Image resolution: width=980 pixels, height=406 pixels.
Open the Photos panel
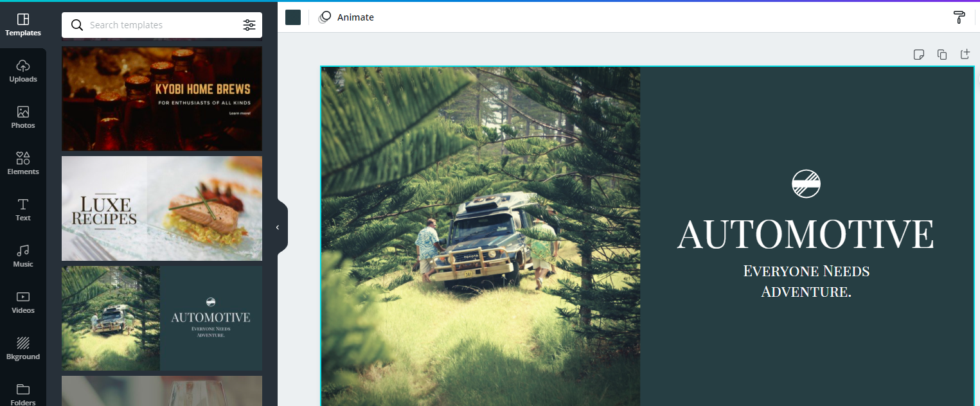[x=23, y=118]
